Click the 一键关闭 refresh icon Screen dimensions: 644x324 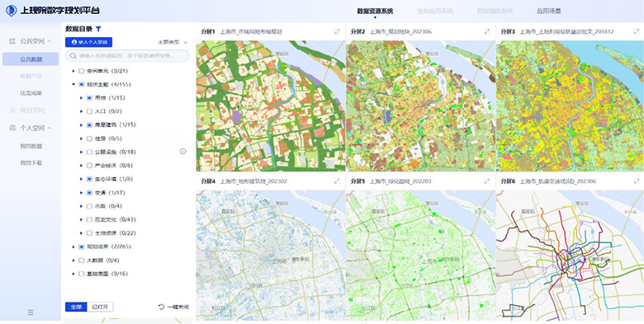(x=161, y=307)
